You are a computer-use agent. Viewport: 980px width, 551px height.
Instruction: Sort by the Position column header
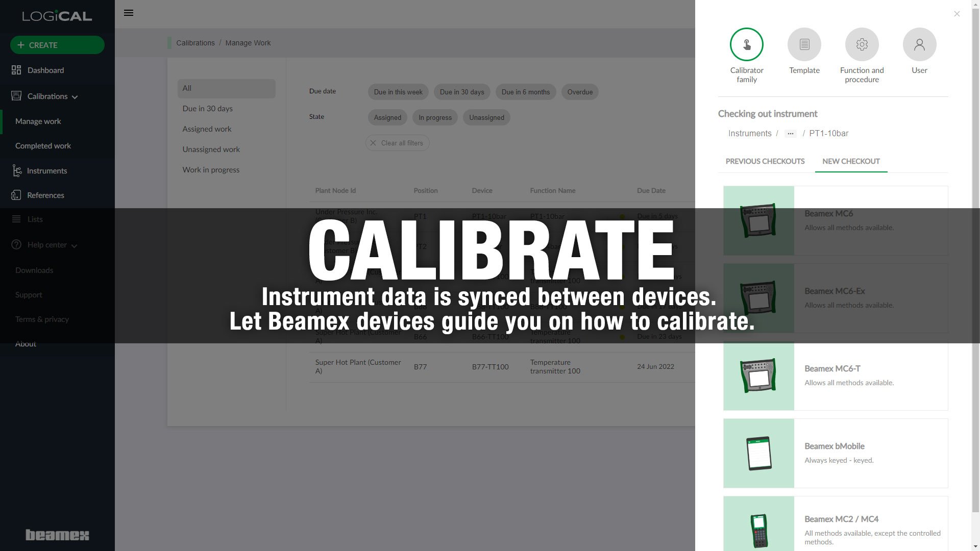pos(425,190)
